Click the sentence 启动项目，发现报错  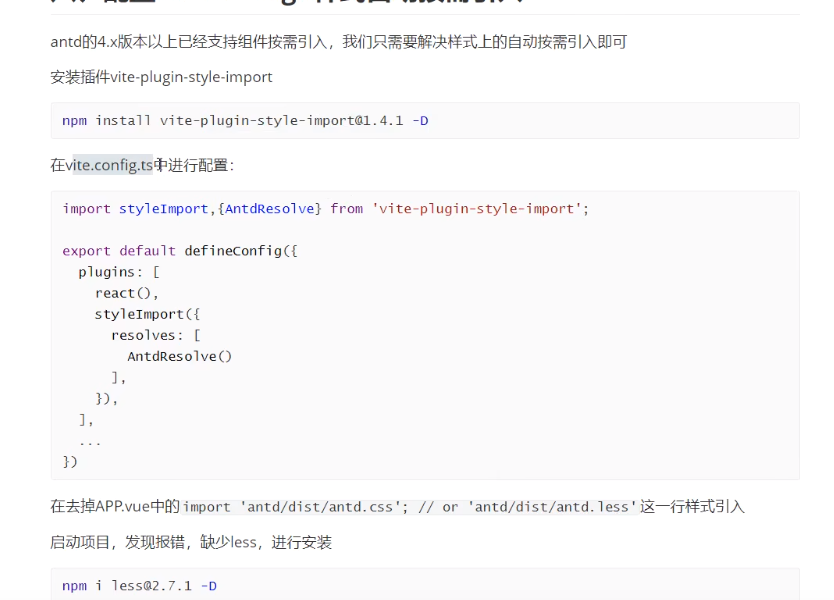(x=191, y=543)
